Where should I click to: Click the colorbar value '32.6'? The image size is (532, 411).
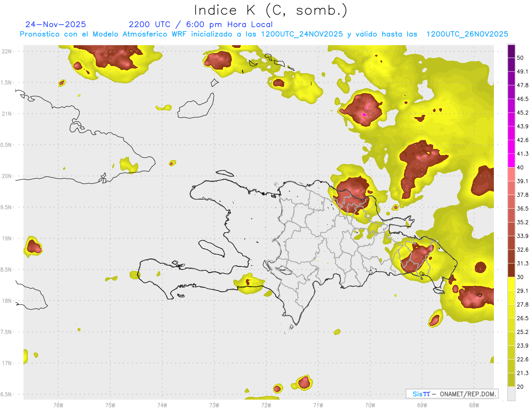[x=523, y=250]
